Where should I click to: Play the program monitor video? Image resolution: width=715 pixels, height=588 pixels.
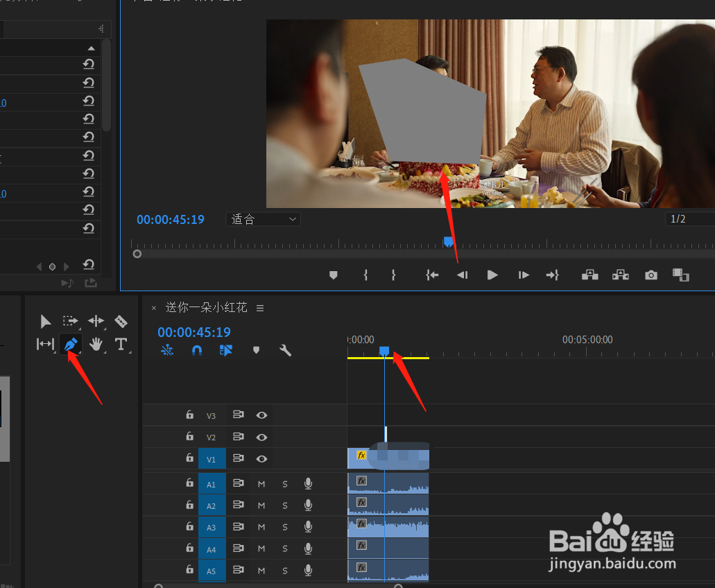coord(492,275)
